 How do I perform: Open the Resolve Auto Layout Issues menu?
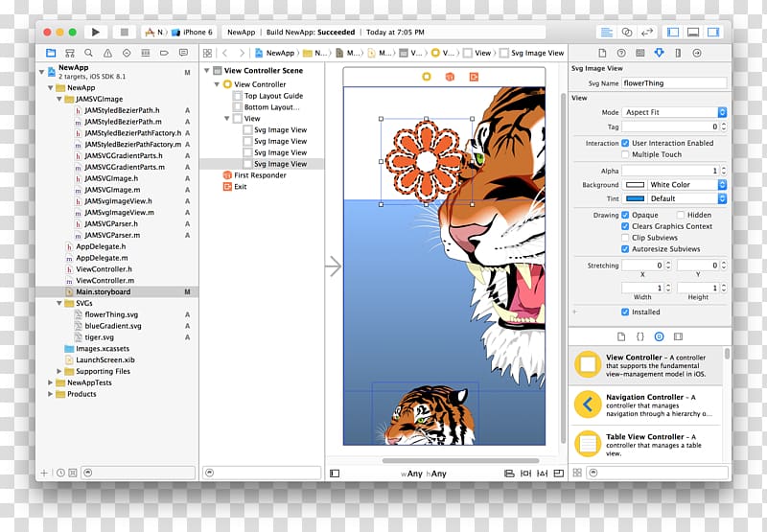[x=542, y=474]
